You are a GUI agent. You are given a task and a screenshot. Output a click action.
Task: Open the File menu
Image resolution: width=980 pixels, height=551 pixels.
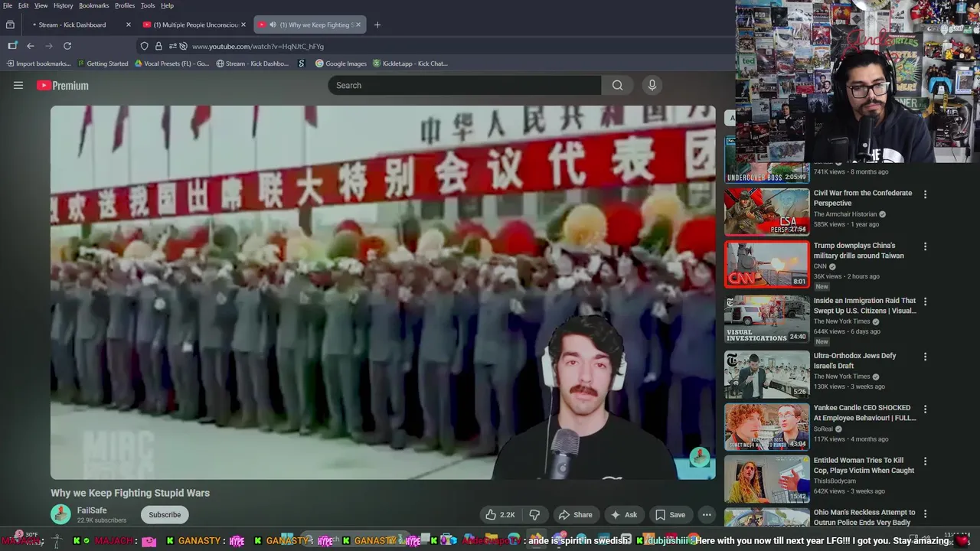(8, 5)
